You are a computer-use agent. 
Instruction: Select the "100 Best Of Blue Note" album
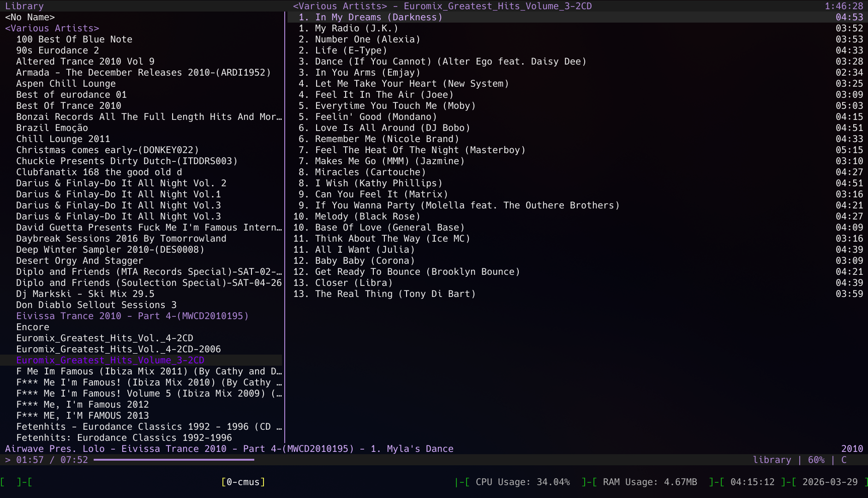point(74,39)
